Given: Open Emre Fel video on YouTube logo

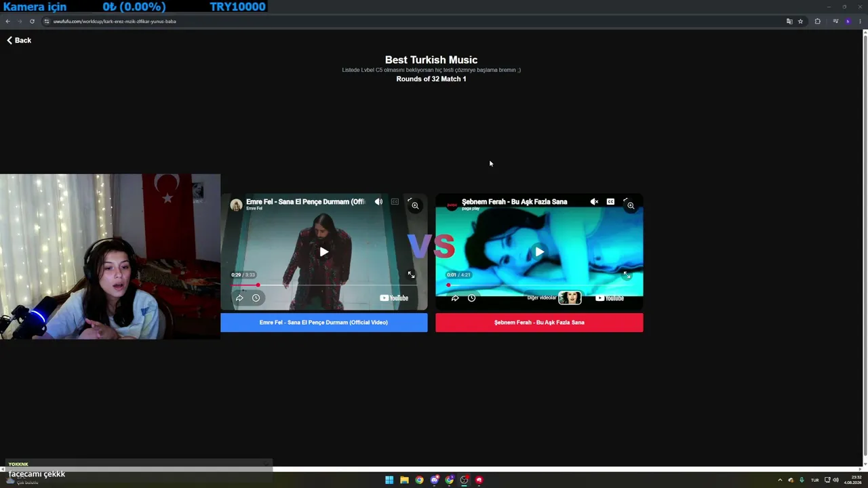Looking at the screenshot, I should [394, 298].
